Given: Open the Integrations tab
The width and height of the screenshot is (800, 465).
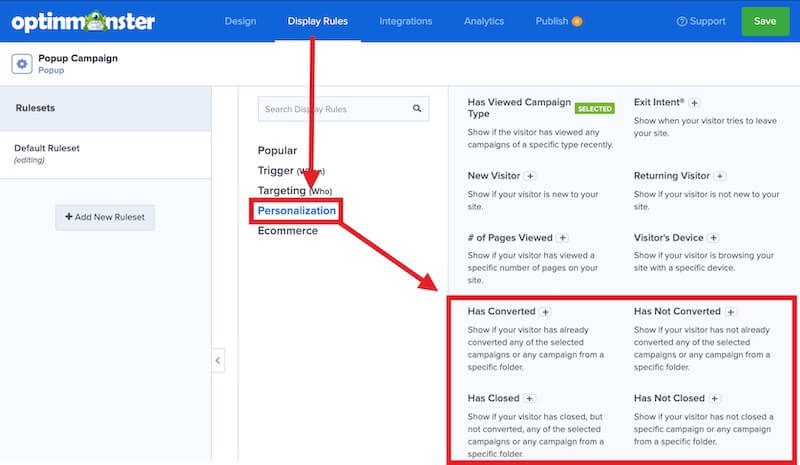Looking at the screenshot, I should (406, 21).
